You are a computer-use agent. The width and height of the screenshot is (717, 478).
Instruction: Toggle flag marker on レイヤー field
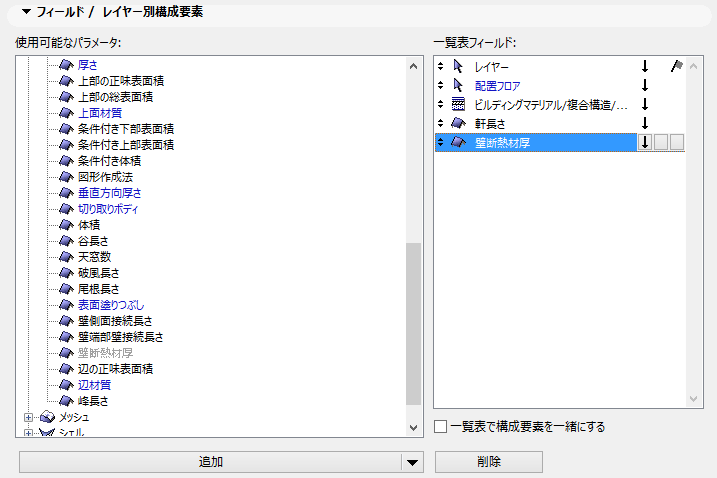tap(677, 67)
